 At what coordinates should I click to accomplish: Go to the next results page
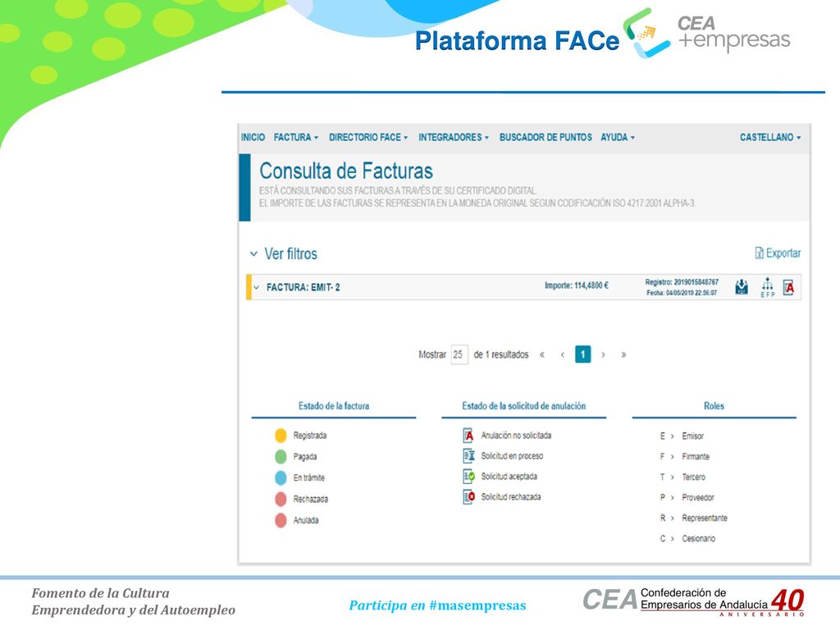pyautogui.click(x=603, y=354)
